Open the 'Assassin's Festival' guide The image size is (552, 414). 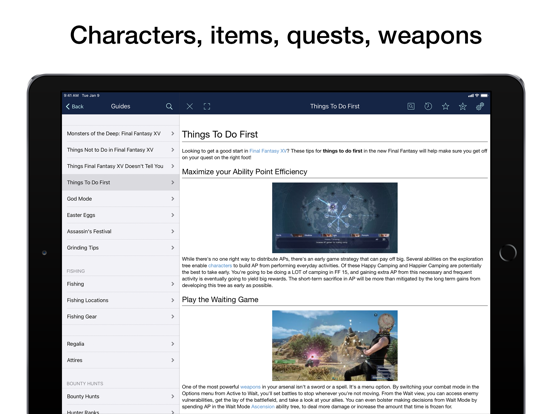(x=121, y=231)
